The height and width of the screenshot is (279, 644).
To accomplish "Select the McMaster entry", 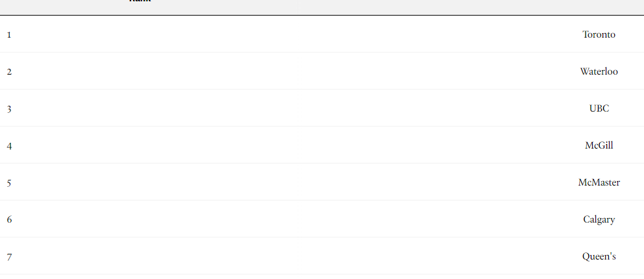I will click(x=599, y=182).
